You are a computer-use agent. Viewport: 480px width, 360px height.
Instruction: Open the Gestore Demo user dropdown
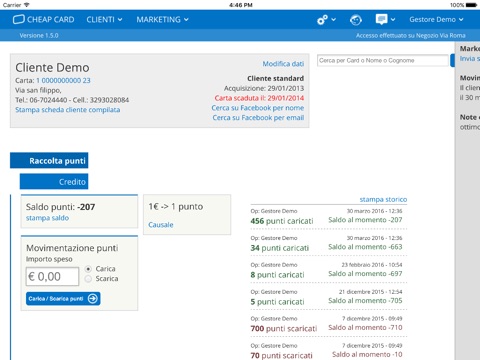(x=436, y=20)
